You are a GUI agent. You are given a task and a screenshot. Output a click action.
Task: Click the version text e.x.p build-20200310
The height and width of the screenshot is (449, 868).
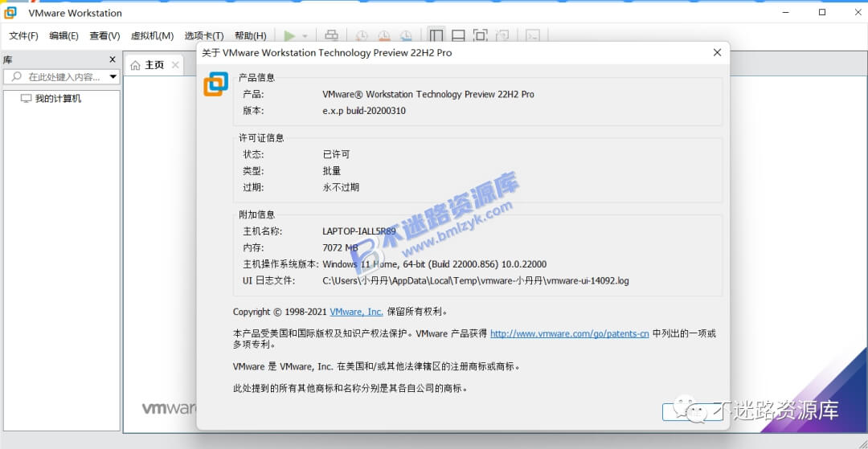[x=364, y=111]
